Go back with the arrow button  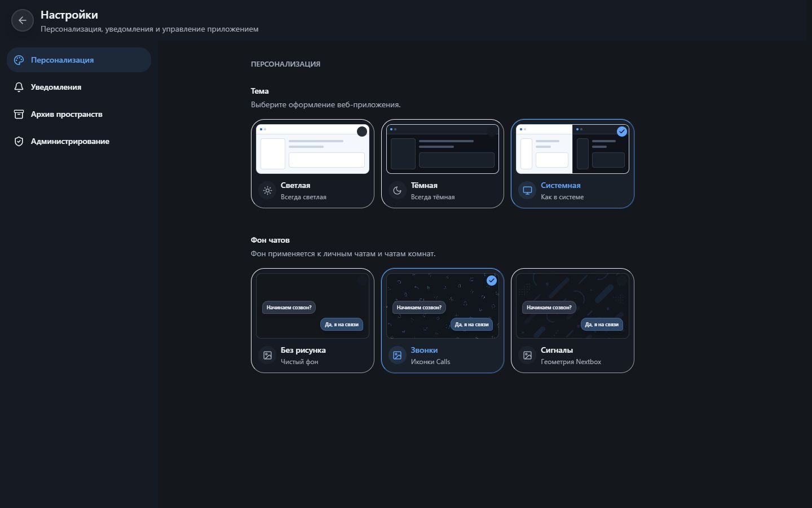click(x=23, y=20)
